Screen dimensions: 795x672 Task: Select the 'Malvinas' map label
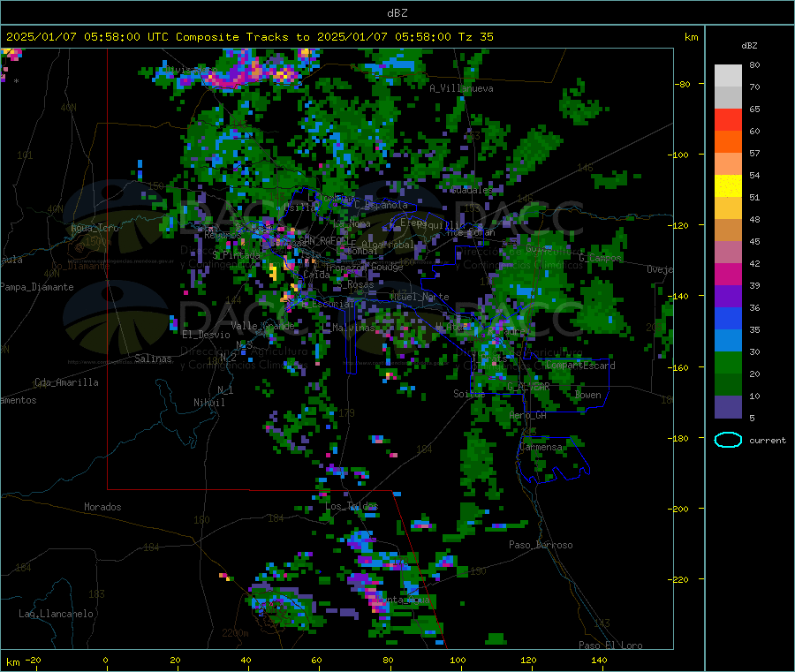353,328
